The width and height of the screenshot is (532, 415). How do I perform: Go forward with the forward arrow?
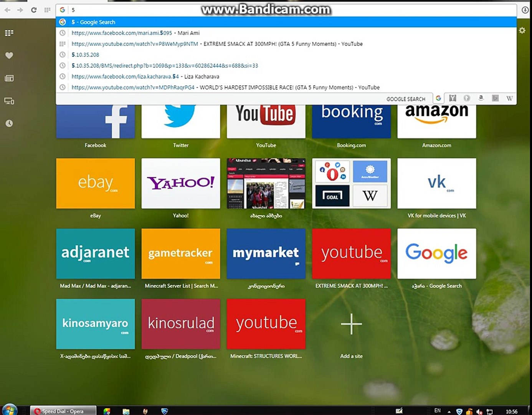coord(20,10)
